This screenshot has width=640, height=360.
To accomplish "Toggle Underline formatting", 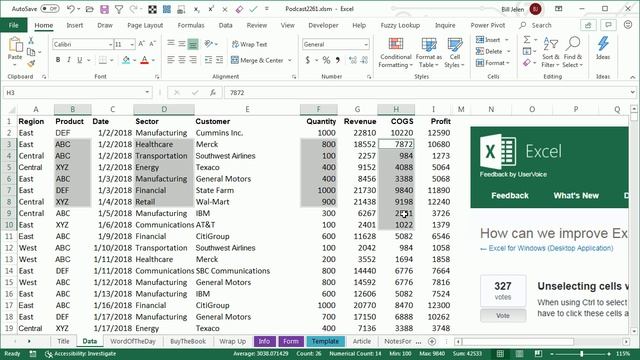I will pyautogui.click(x=80, y=60).
